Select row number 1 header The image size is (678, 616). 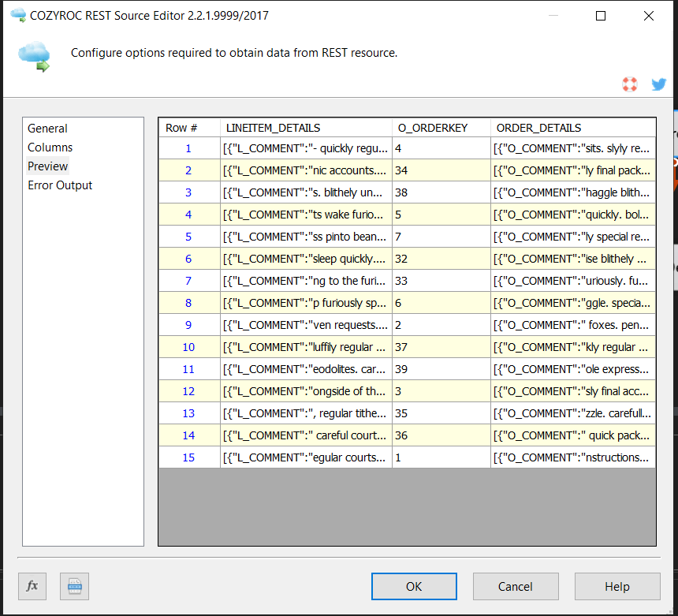(x=189, y=148)
